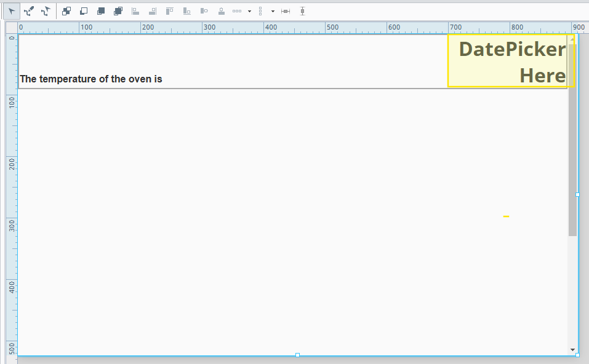
Task: Align selected components to bottom edge
Action: point(186,11)
